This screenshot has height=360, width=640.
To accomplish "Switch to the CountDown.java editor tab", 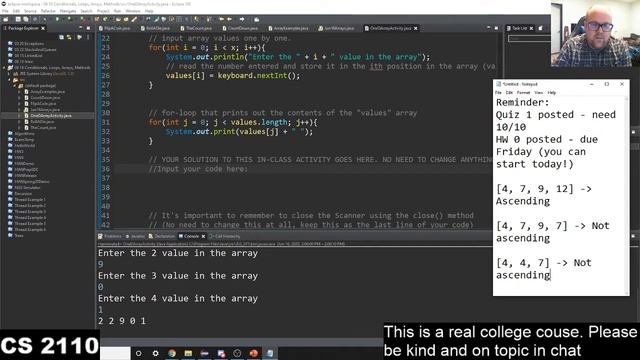I will [240, 28].
